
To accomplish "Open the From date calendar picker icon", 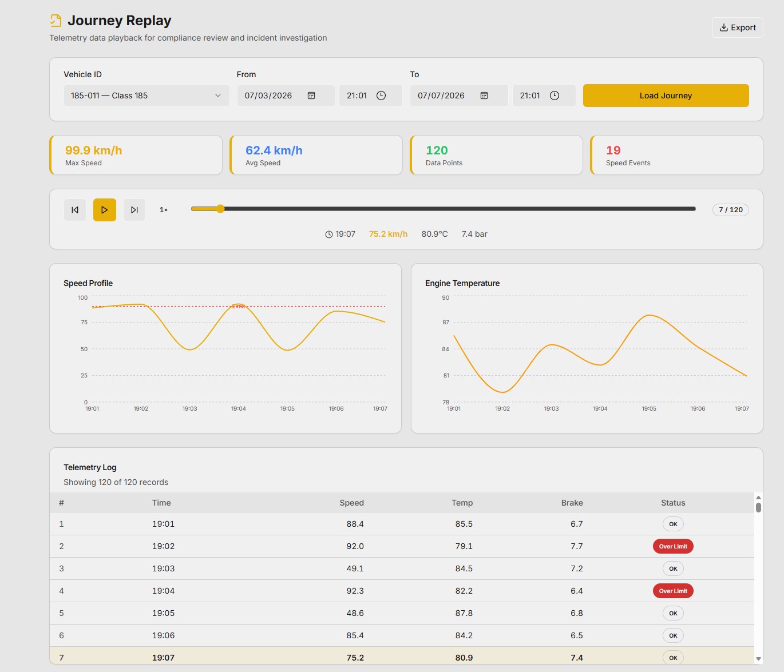I will click(311, 96).
